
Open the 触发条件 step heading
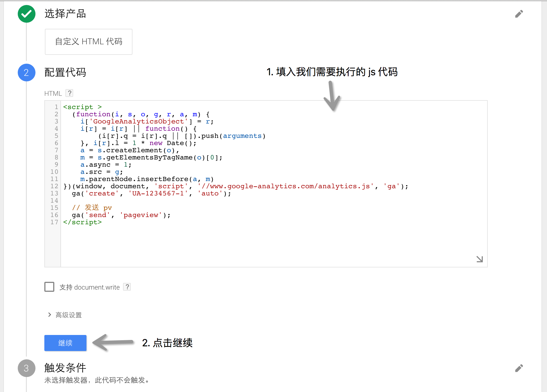pyautogui.click(x=65, y=368)
